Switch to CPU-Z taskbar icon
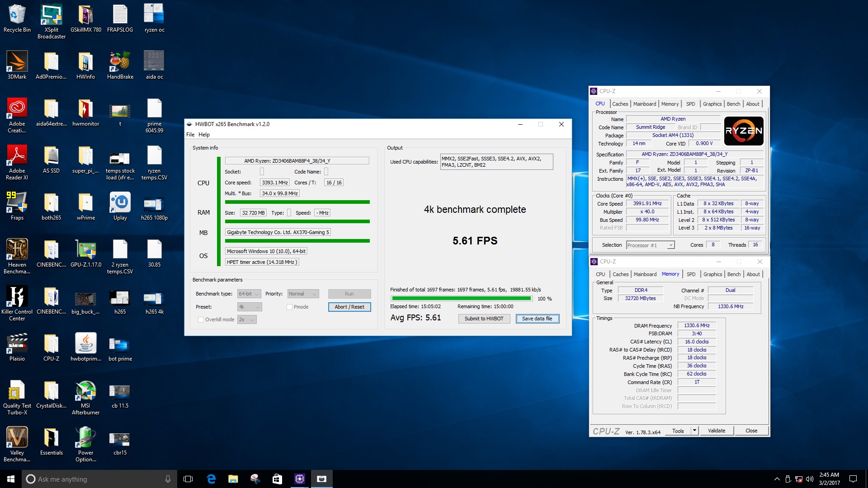Screen dimensions: 868x488 [x=299, y=479]
